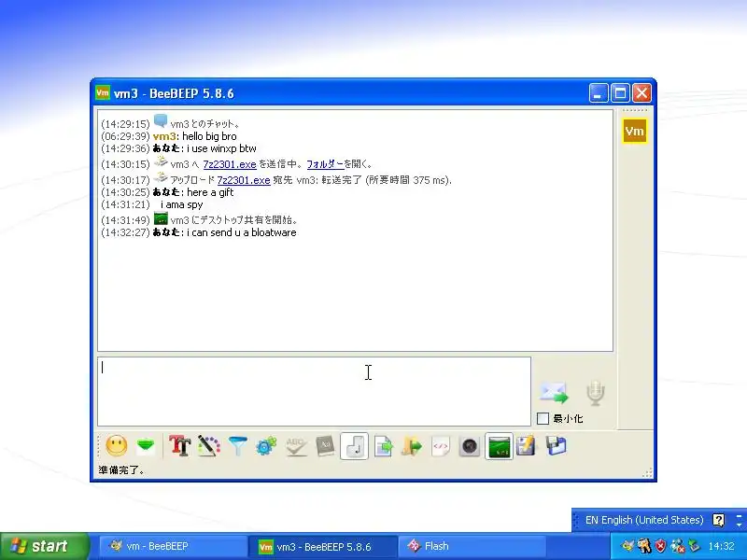747x560 pixels.
Task: Maximize the vm3 BeeBEEP window
Action: (620, 92)
